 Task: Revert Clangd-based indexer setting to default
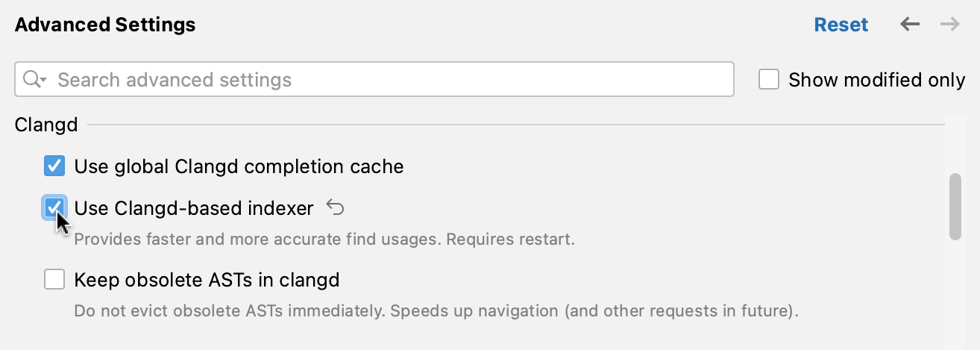pos(336,208)
